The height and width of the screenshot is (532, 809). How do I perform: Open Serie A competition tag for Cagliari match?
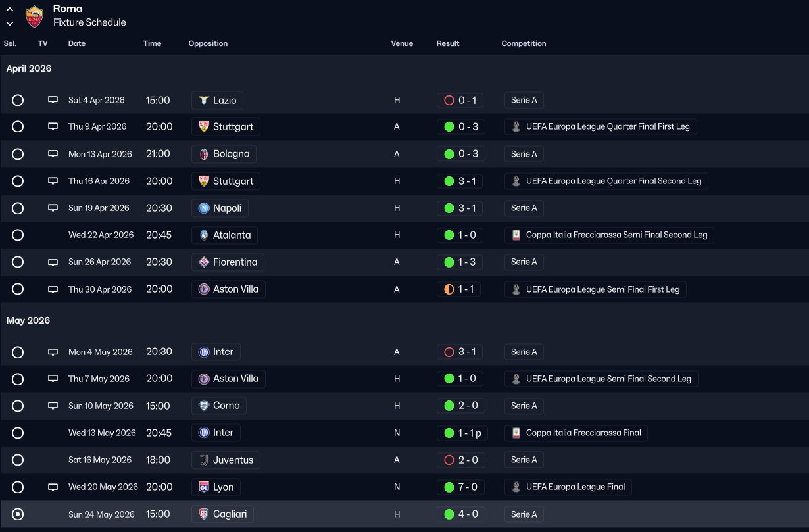point(524,514)
